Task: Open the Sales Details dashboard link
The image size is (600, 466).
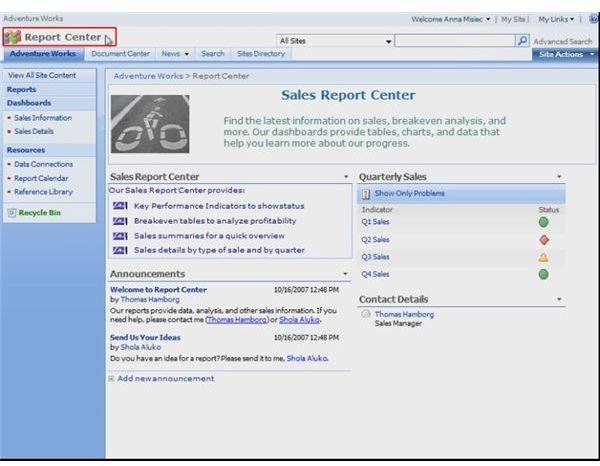Action: 34,131
